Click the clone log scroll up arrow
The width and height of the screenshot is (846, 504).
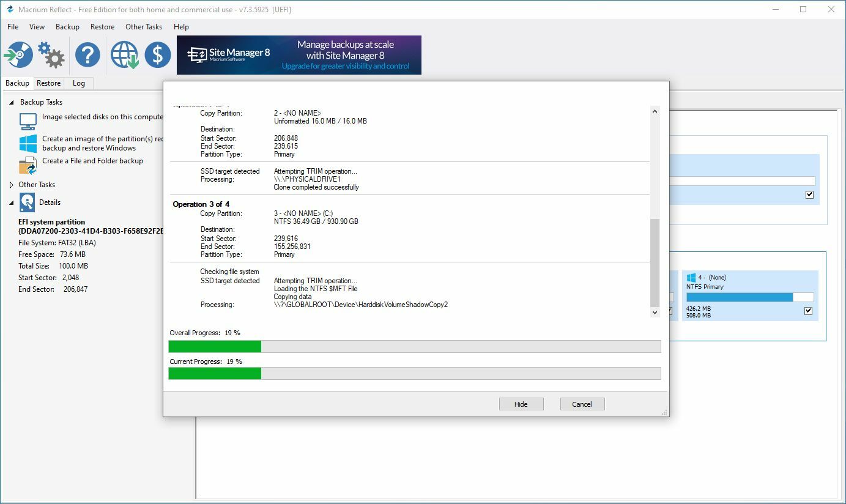pyautogui.click(x=655, y=111)
